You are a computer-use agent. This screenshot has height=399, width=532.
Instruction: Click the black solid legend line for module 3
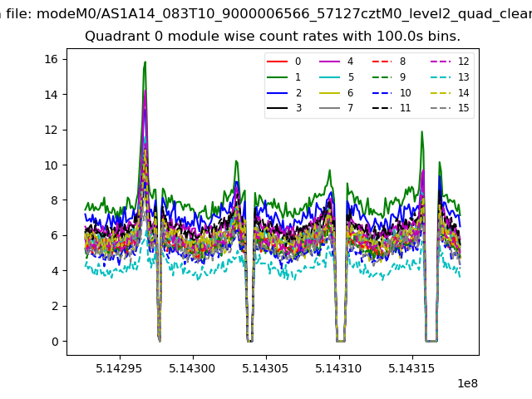click(278, 109)
